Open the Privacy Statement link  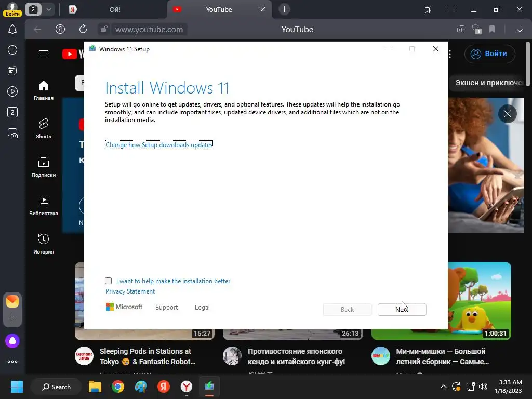(130, 291)
